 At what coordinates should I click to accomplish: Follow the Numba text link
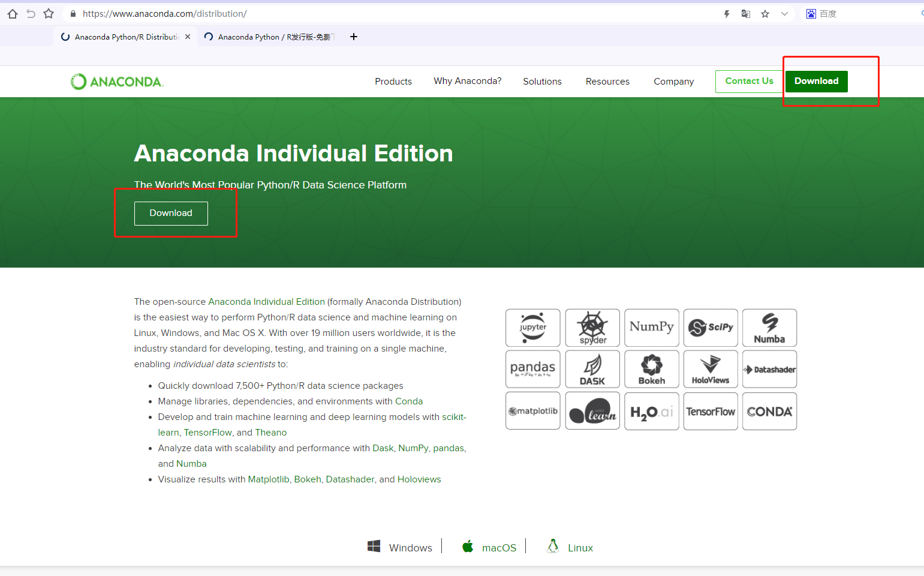192,464
